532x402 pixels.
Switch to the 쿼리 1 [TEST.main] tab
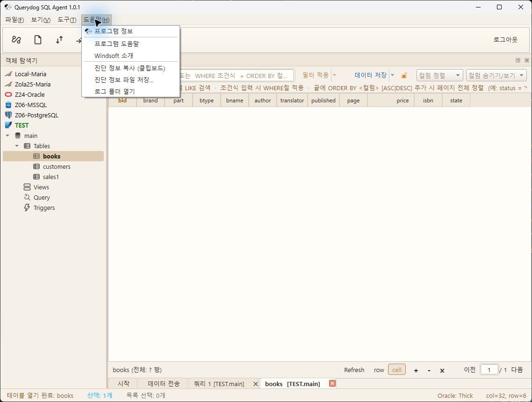[219, 384]
